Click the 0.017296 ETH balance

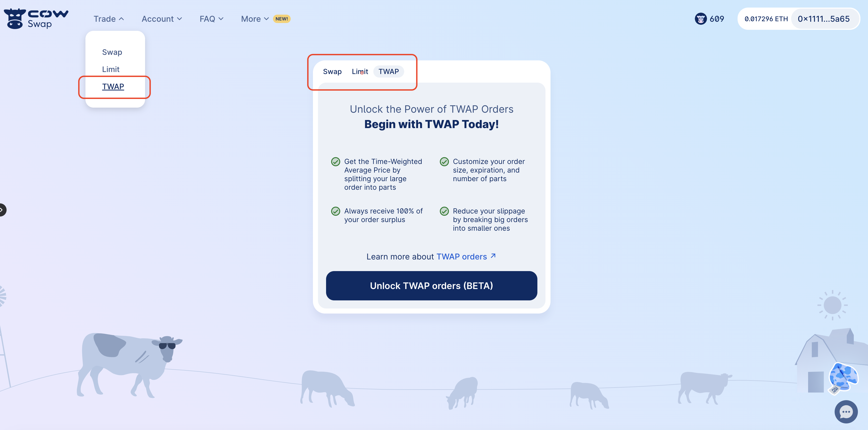pyautogui.click(x=766, y=19)
